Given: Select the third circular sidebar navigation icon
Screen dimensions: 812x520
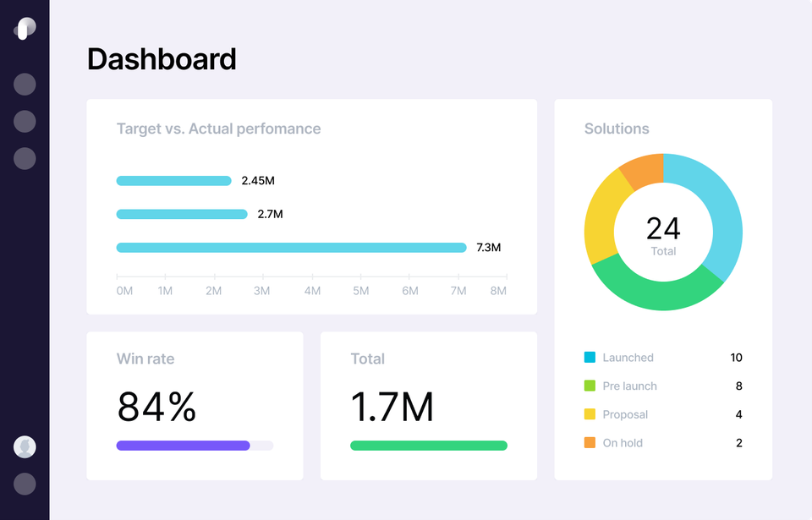Looking at the screenshot, I should (x=25, y=156).
